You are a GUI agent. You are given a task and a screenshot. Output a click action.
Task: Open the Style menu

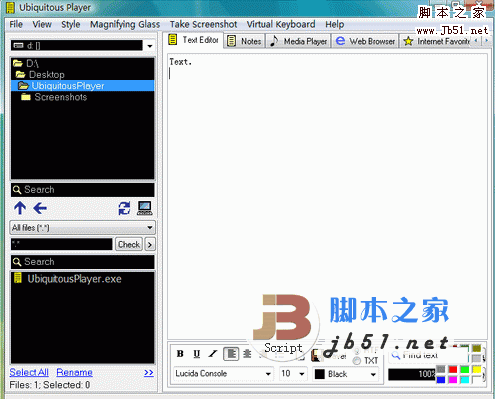71,24
